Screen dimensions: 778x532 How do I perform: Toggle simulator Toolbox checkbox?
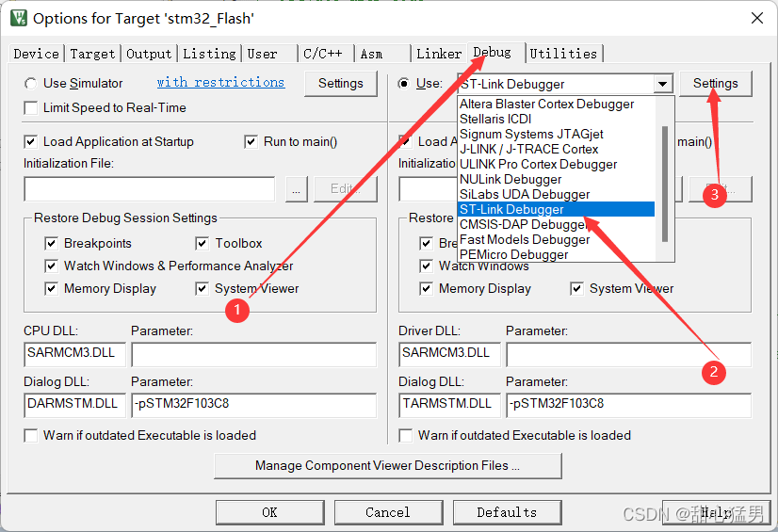(202, 244)
